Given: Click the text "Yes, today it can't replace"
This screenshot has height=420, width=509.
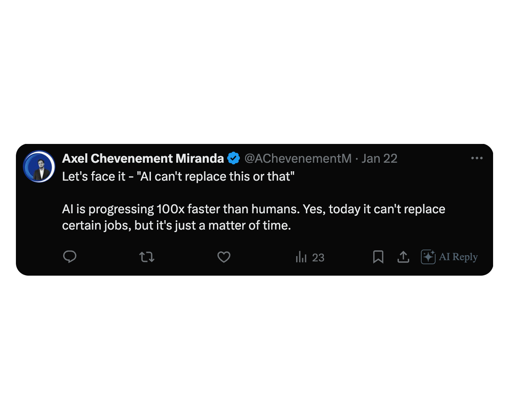Looking at the screenshot, I should (374, 209).
